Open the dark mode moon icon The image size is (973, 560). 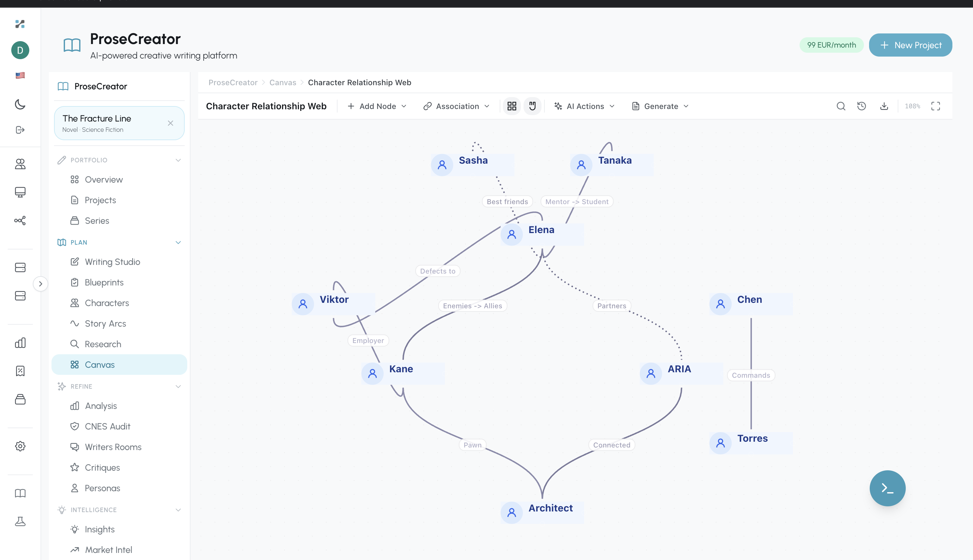20,104
